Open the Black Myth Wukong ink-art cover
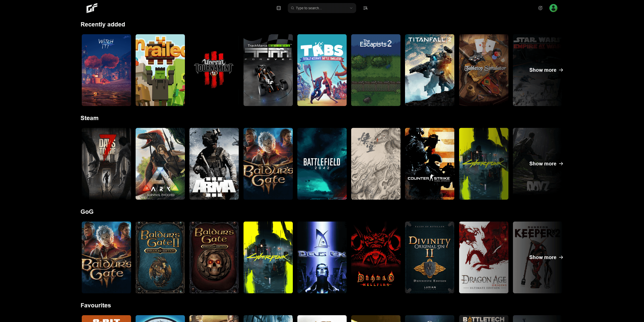Image resolution: width=644 pixels, height=322 pixels. tap(376, 164)
